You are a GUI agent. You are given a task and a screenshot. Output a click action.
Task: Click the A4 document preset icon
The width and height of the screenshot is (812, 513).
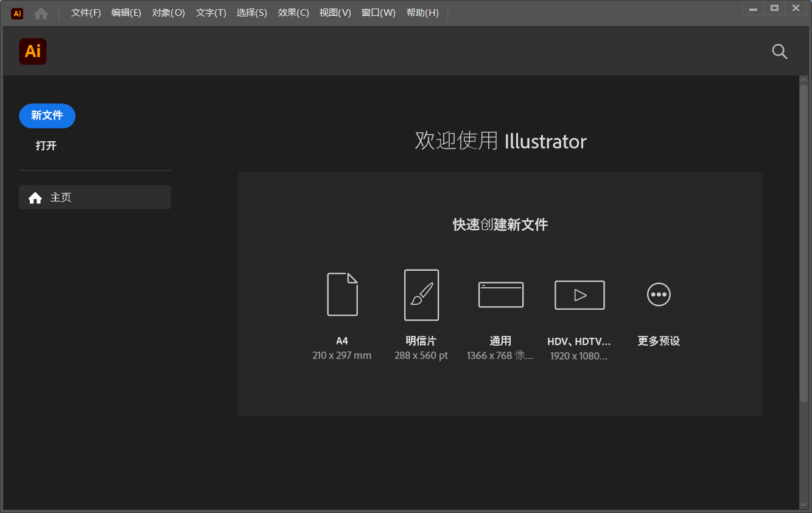(342, 295)
